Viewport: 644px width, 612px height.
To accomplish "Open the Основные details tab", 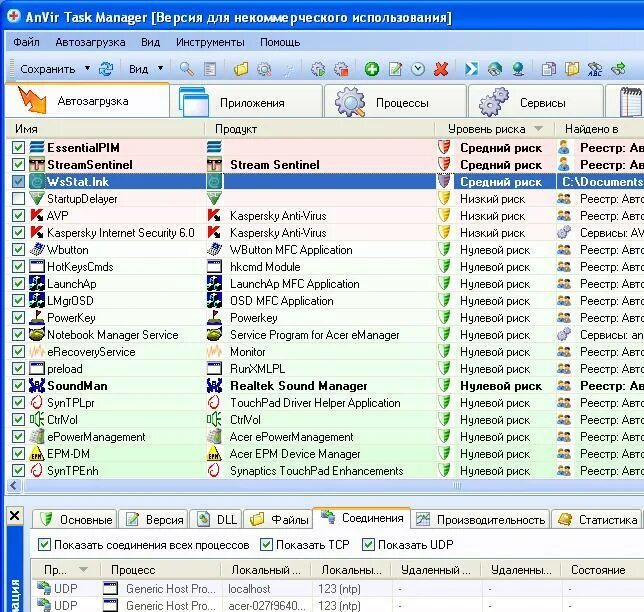I will pos(75,519).
